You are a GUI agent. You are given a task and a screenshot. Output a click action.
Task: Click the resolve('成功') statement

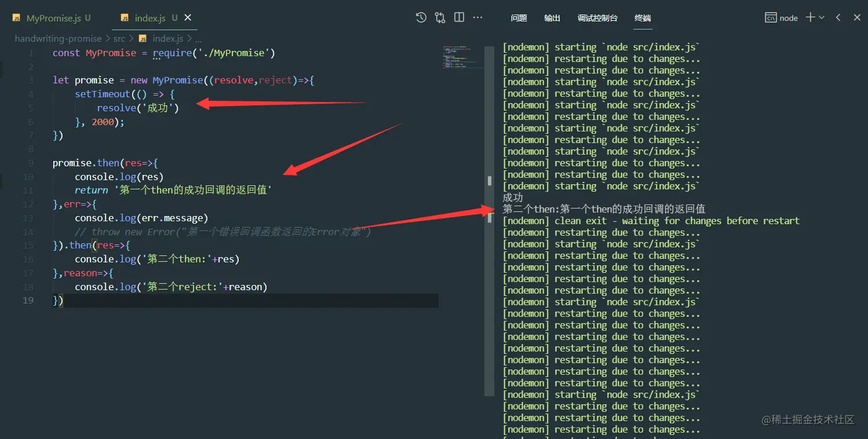(x=138, y=108)
